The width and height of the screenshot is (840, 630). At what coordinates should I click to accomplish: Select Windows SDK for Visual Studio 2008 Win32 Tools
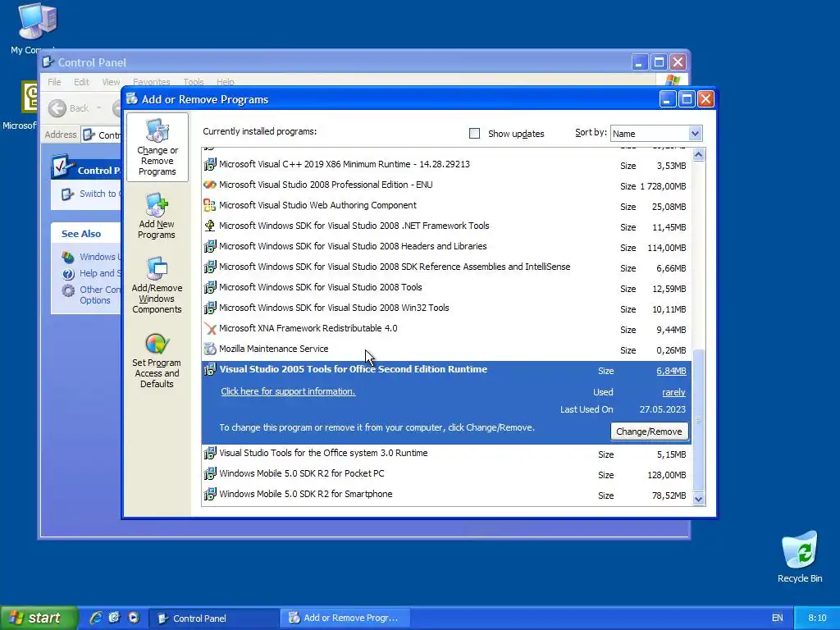point(446,308)
